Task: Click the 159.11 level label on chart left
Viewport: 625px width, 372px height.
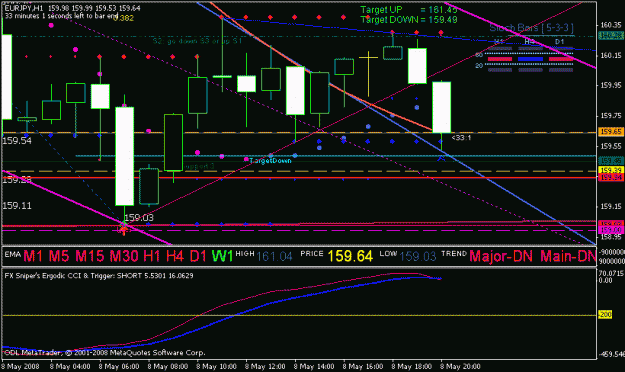Action: pyautogui.click(x=17, y=206)
